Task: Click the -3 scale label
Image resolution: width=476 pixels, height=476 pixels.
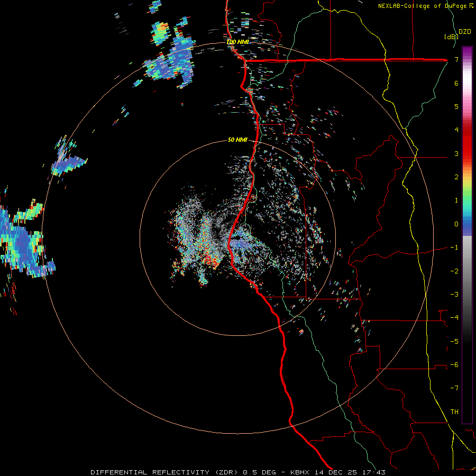Action: [454, 295]
